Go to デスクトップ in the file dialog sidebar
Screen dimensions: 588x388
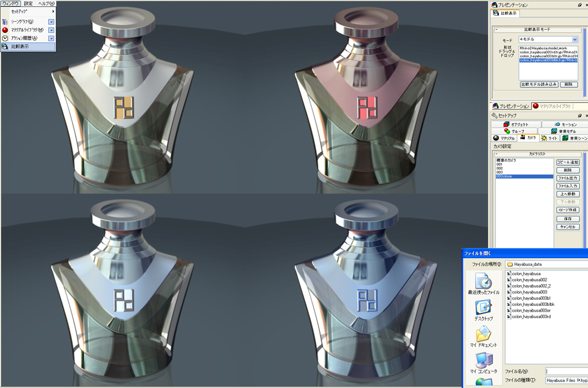pyautogui.click(x=483, y=311)
